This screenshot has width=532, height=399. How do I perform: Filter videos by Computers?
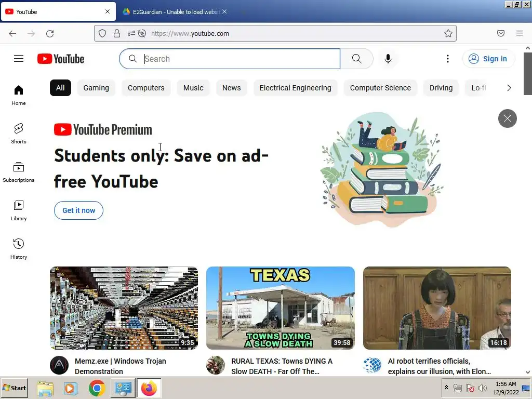146,88
